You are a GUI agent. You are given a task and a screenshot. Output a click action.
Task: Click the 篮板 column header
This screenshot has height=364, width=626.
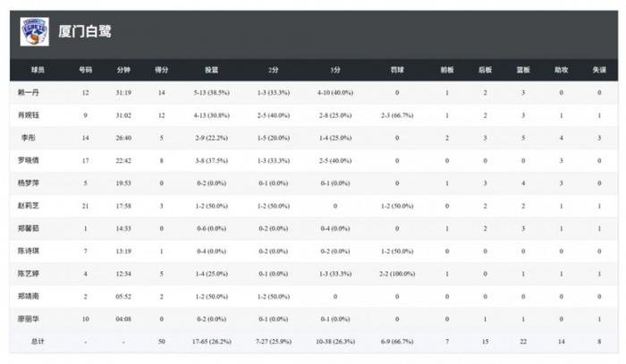[523, 70]
